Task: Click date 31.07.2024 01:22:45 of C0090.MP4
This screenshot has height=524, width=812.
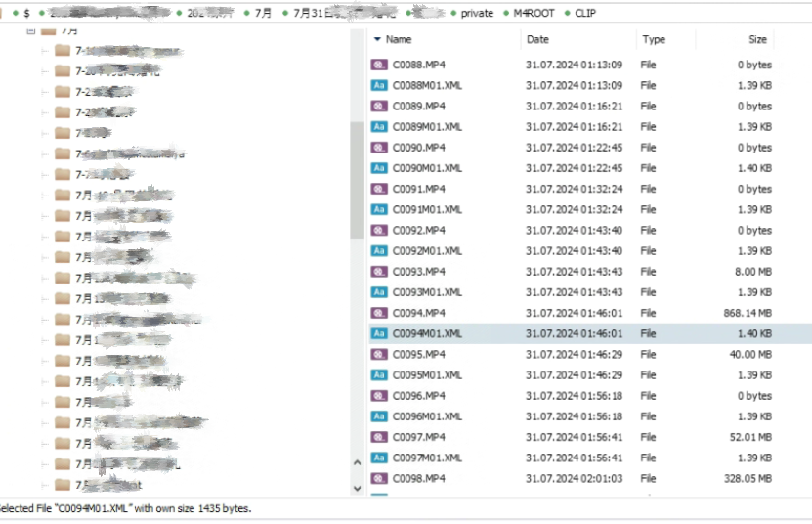Action: [x=574, y=148]
